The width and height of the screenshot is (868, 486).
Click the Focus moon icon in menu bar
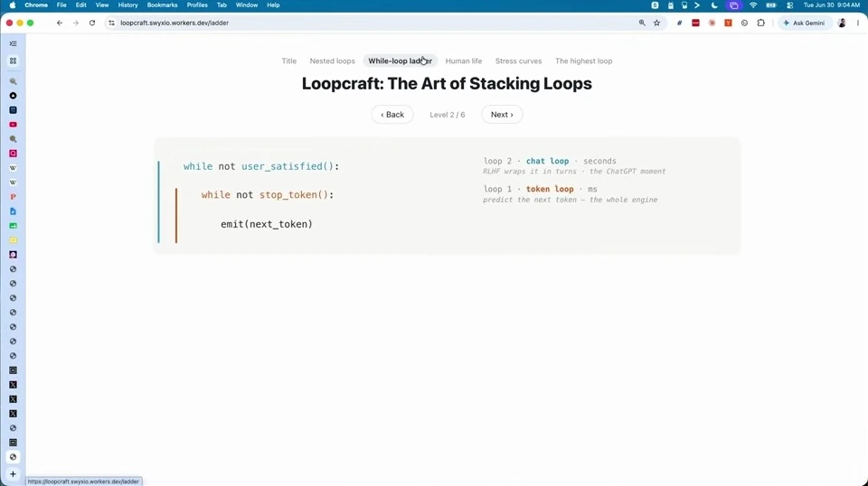point(714,5)
